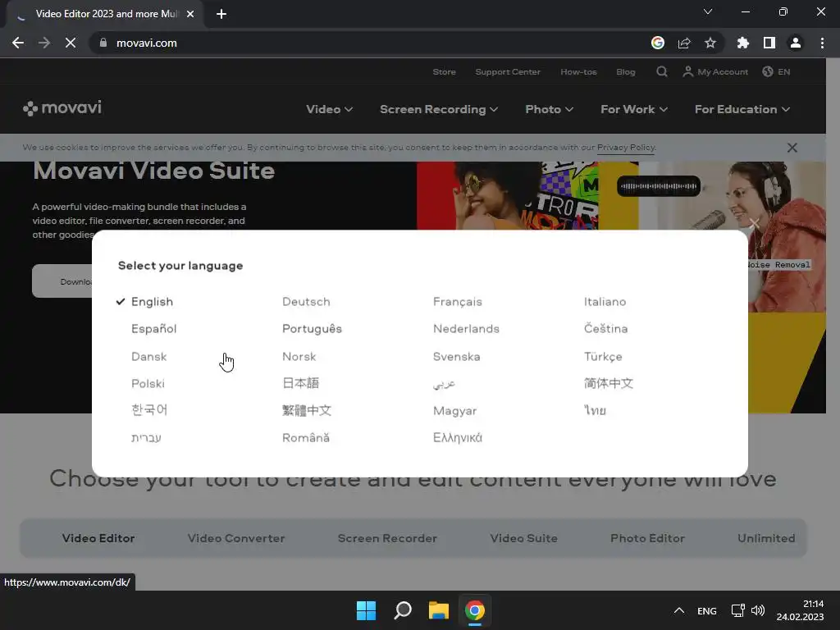Switch to the Video Suite tab
The width and height of the screenshot is (840, 630).
point(524,538)
